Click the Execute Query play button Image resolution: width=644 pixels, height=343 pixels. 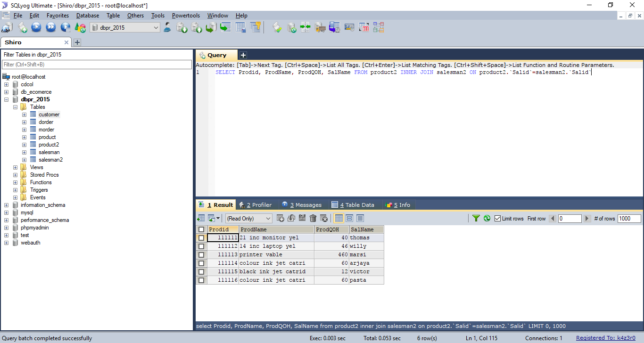click(x=36, y=27)
